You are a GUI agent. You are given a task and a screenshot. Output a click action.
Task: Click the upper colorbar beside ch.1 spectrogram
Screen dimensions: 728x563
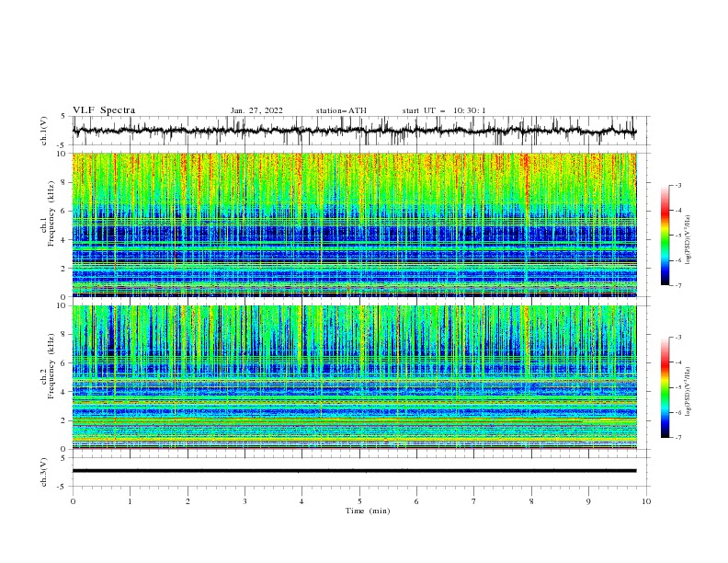coord(665,236)
